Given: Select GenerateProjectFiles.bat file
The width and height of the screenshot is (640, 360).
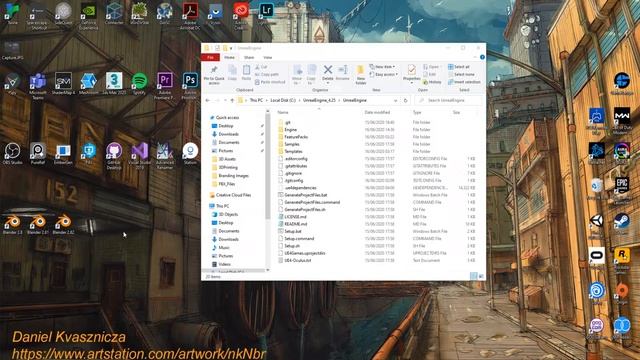Looking at the screenshot, I should 306,195.
